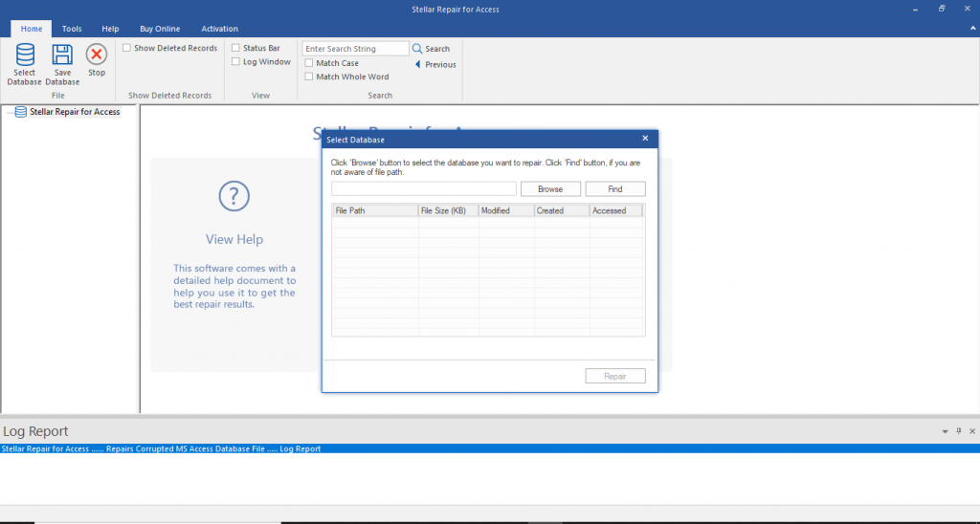
Task: Click the Previous arrow icon
Action: [418, 64]
